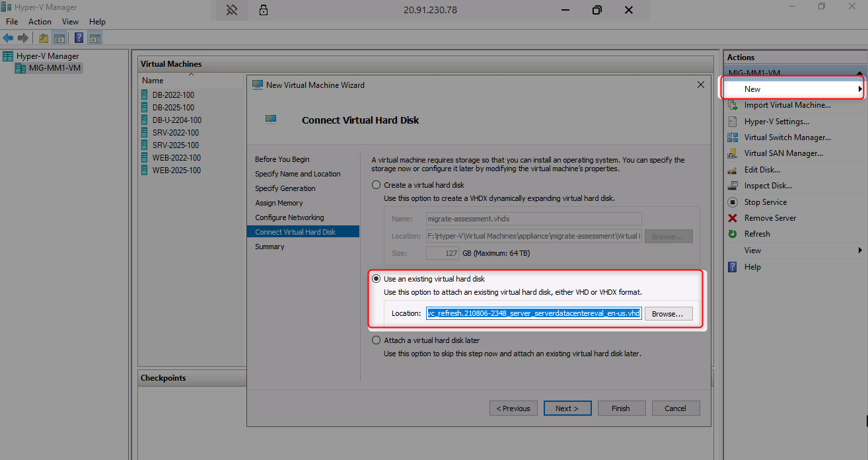Go to Assign Memory wizard step
Screen dimensions: 868x460
tap(279, 203)
